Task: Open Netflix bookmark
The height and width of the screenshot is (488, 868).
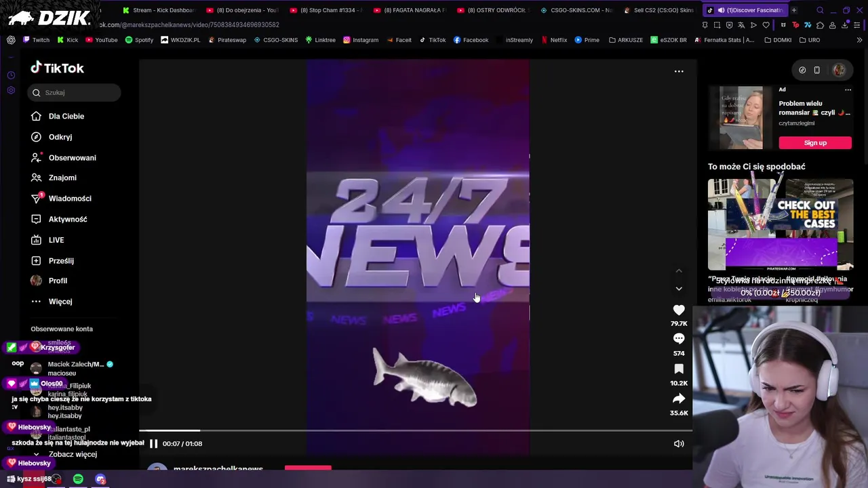Action: click(x=554, y=40)
